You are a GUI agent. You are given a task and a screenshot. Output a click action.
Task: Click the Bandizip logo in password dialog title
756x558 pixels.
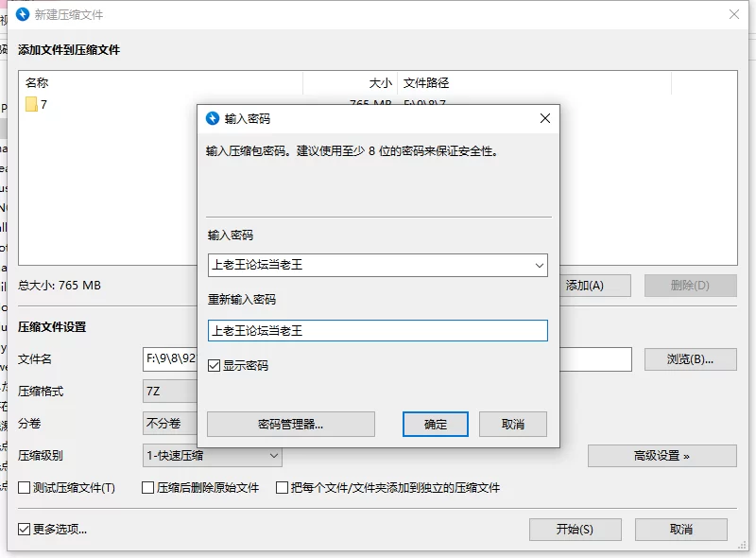click(213, 118)
